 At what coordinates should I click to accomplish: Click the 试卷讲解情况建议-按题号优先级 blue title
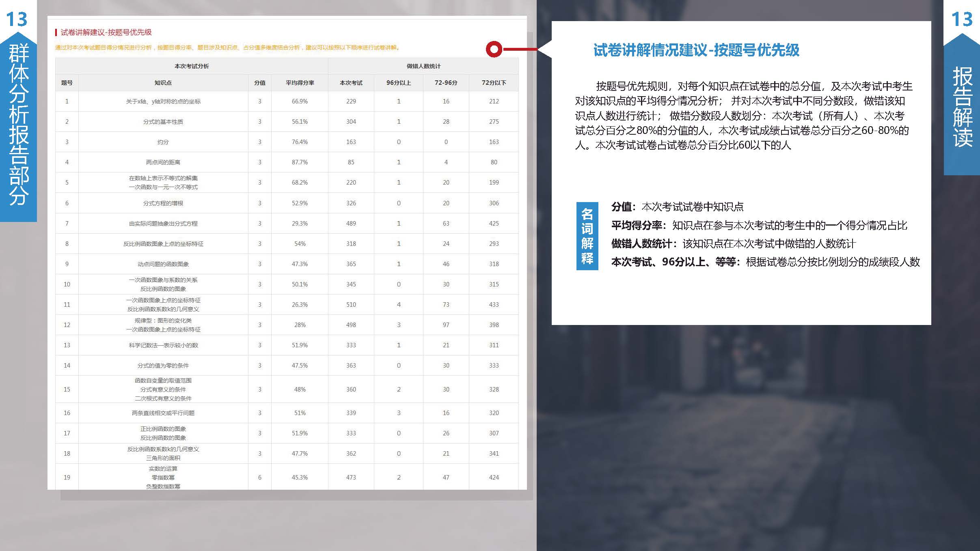[696, 50]
